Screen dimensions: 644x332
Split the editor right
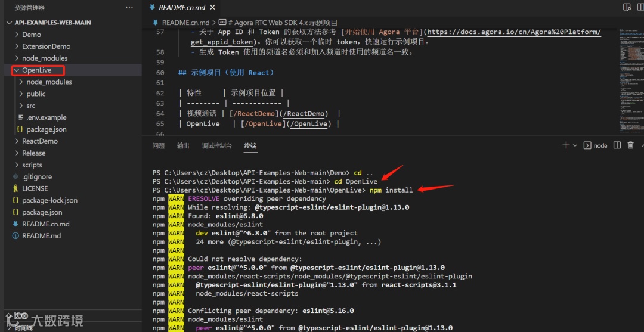640,7
